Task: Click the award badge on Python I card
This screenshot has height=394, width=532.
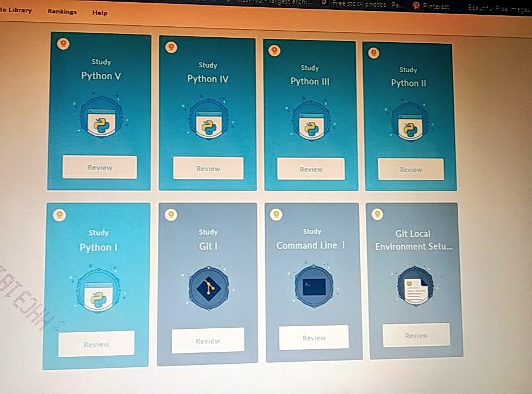Action: 60,215
